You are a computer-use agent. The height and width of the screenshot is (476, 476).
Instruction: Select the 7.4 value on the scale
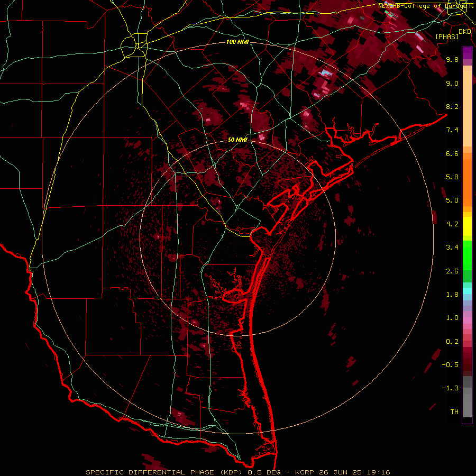452,130
